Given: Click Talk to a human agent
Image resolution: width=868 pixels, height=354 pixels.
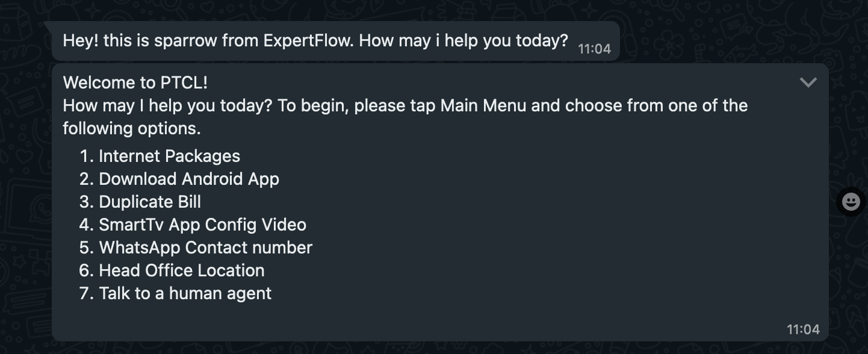Looking at the screenshot, I should (x=185, y=294).
